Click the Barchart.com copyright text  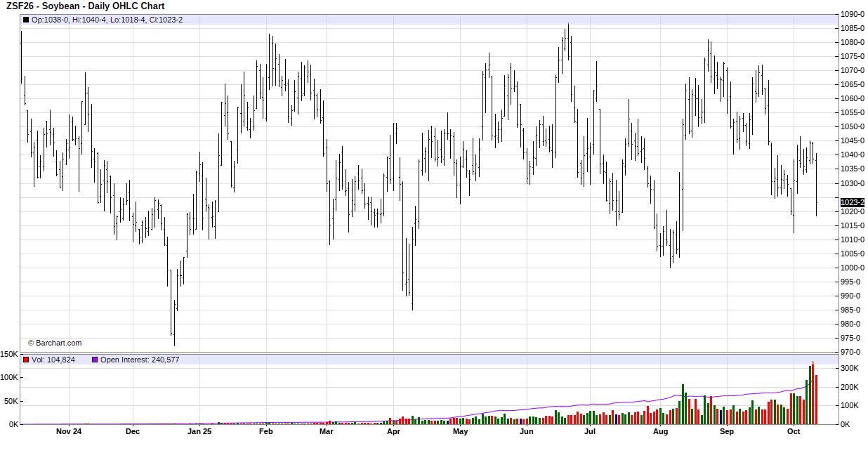(55, 343)
